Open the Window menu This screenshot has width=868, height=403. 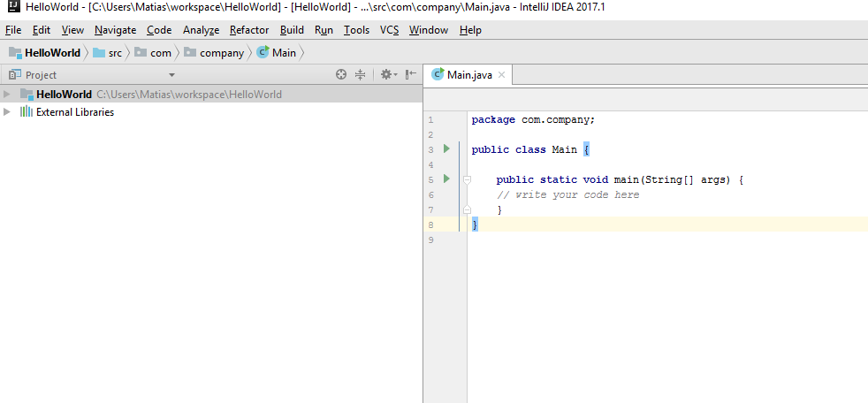pos(429,30)
